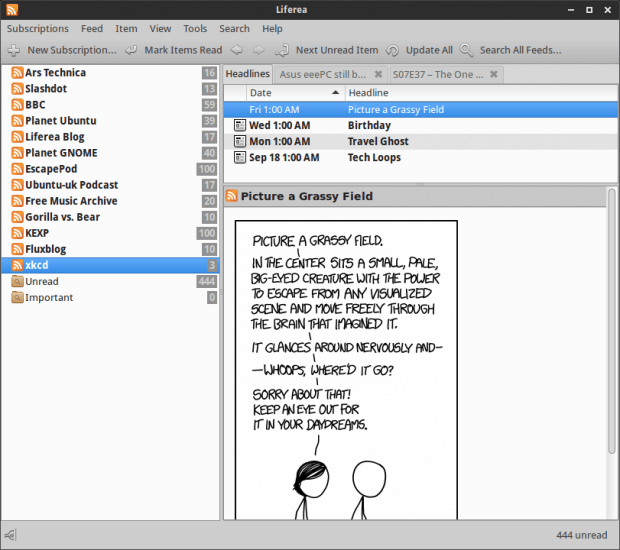Click the Liferea Blog feed icon
This screenshot has height=550, width=620.
click(17, 137)
